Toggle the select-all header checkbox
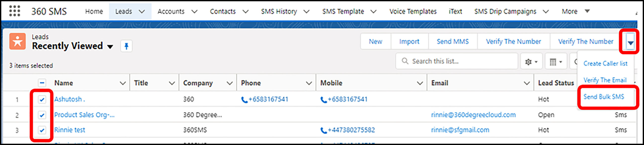 point(42,83)
